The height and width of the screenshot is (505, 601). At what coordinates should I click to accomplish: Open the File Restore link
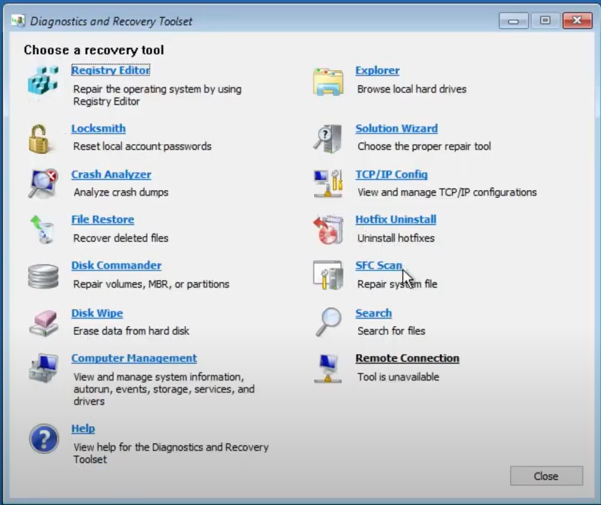103,220
